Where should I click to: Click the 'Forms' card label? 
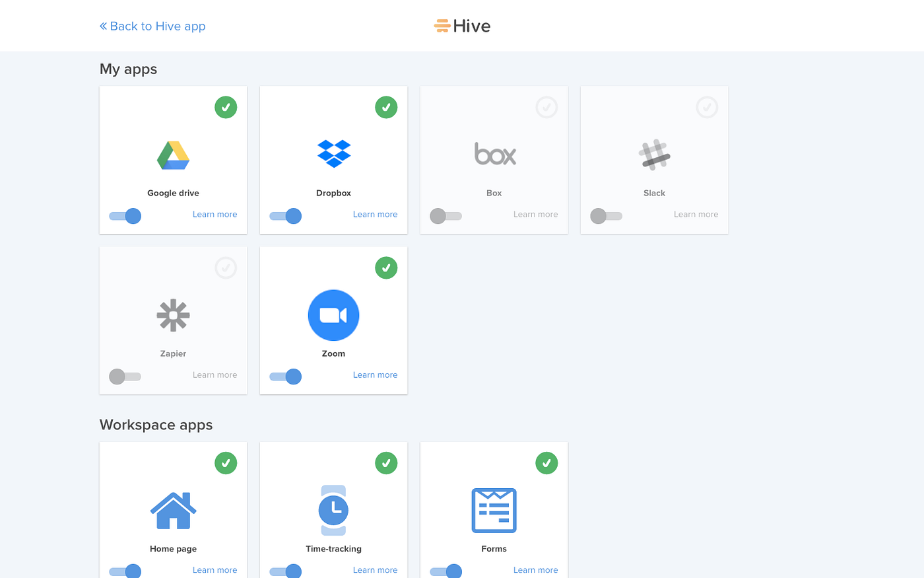[x=494, y=549]
